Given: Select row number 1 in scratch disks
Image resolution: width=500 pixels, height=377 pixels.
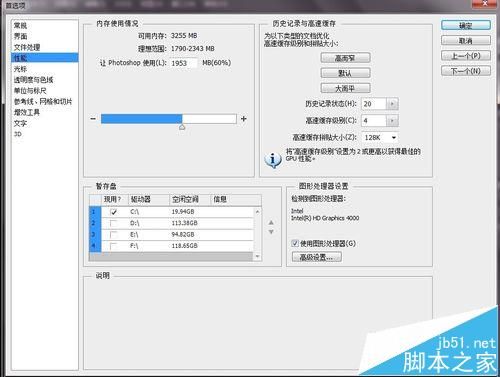Looking at the screenshot, I should click(95, 212).
